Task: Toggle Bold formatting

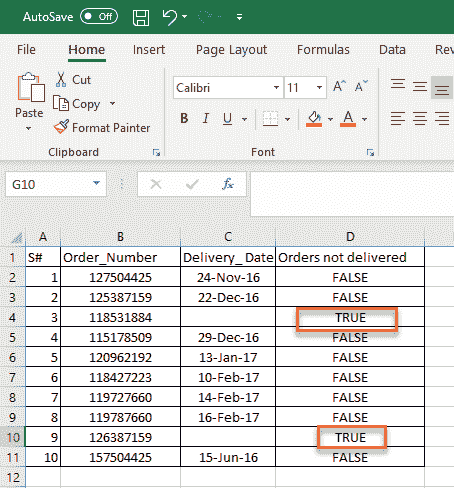Action: pyautogui.click(x=184, y=118)
